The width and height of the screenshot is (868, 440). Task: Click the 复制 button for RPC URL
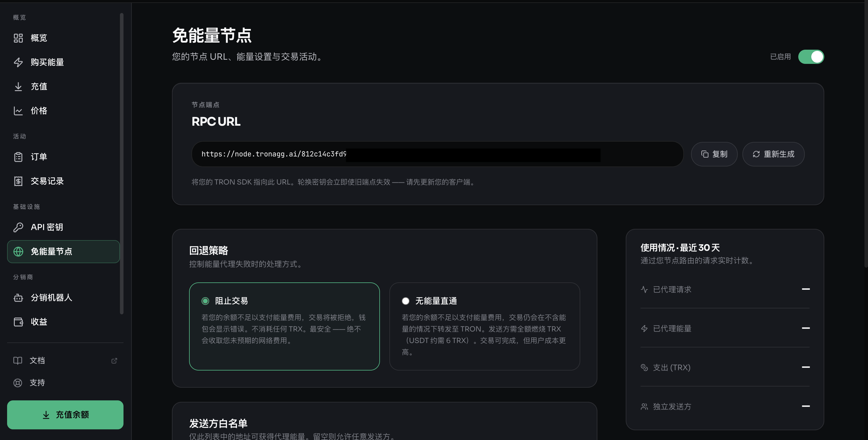(714, 154)
